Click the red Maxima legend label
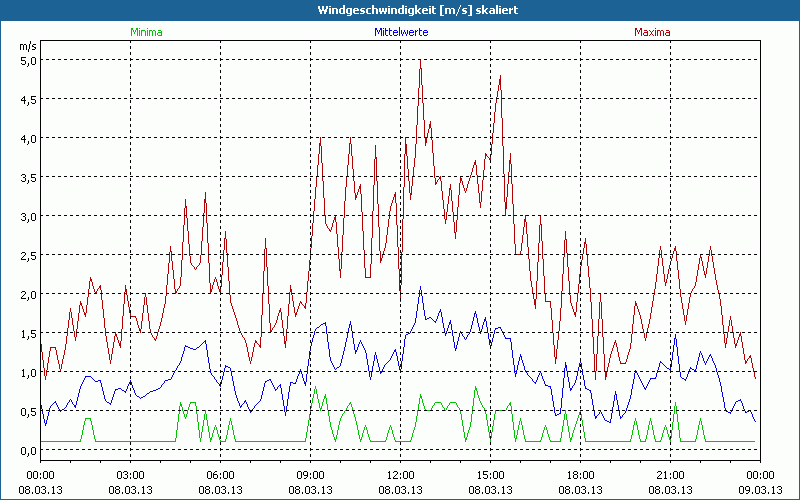This screenshot has height=500, width=800. (652, 32)
